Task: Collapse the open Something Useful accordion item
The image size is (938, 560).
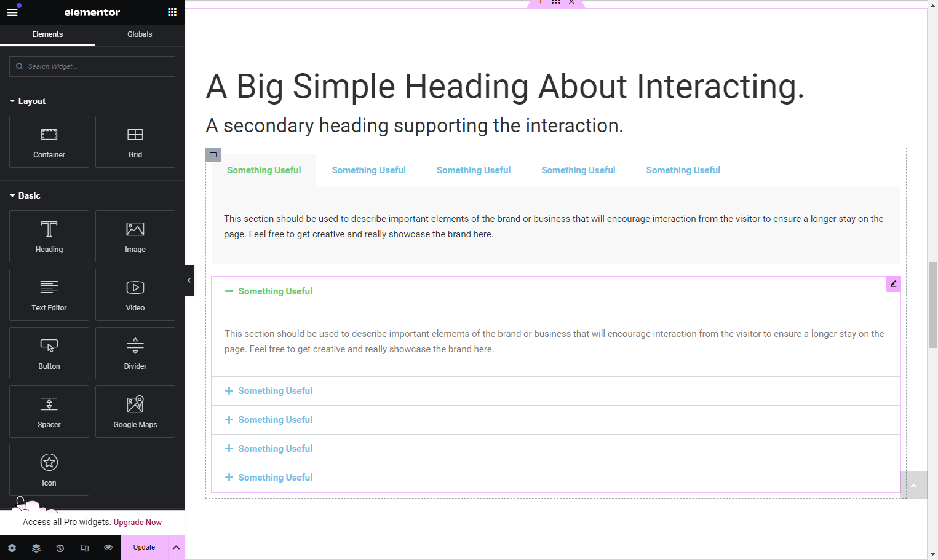Action: (556, 291)
